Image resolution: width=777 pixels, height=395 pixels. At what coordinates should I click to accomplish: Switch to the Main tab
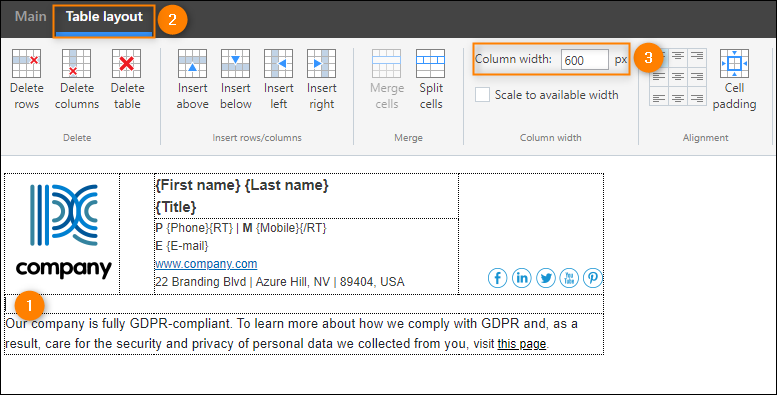pyautogui.click(x=31, y=16)
